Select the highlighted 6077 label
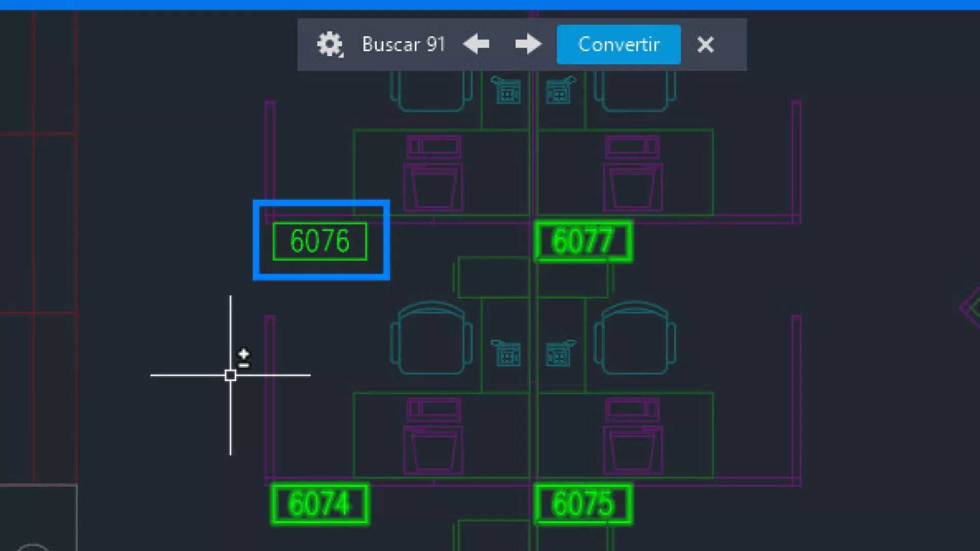Viewport: 980px width, 551px height. tap(583, 241)
